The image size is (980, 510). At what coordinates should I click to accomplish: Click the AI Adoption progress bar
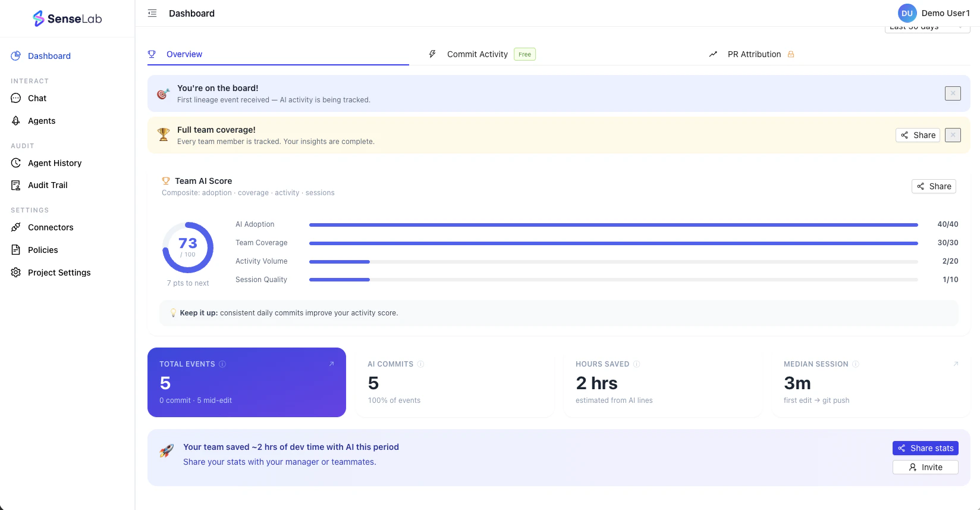pyautogui.click(x=614, y=225)
